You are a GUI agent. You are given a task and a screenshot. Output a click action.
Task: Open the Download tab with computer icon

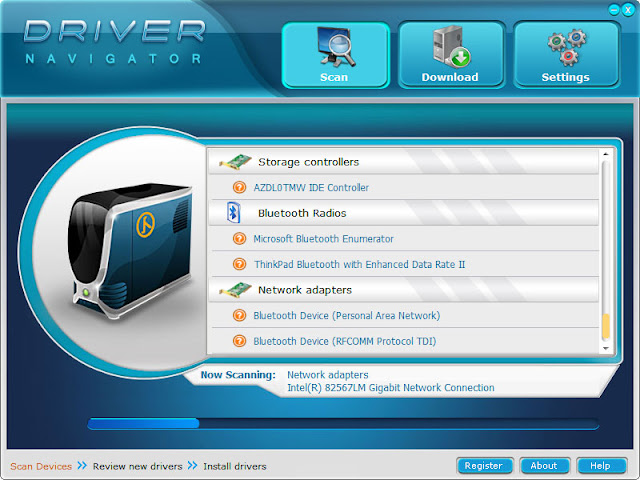pos(451,55)
